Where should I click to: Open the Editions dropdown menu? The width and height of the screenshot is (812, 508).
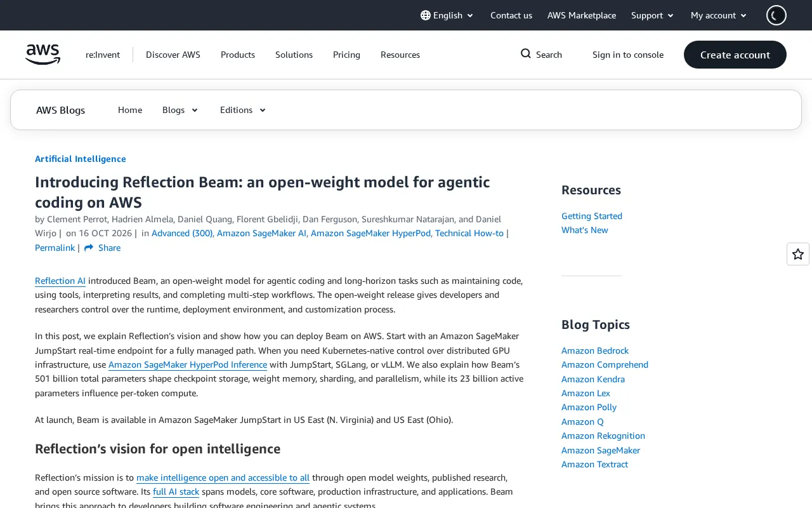coord(243,110)
